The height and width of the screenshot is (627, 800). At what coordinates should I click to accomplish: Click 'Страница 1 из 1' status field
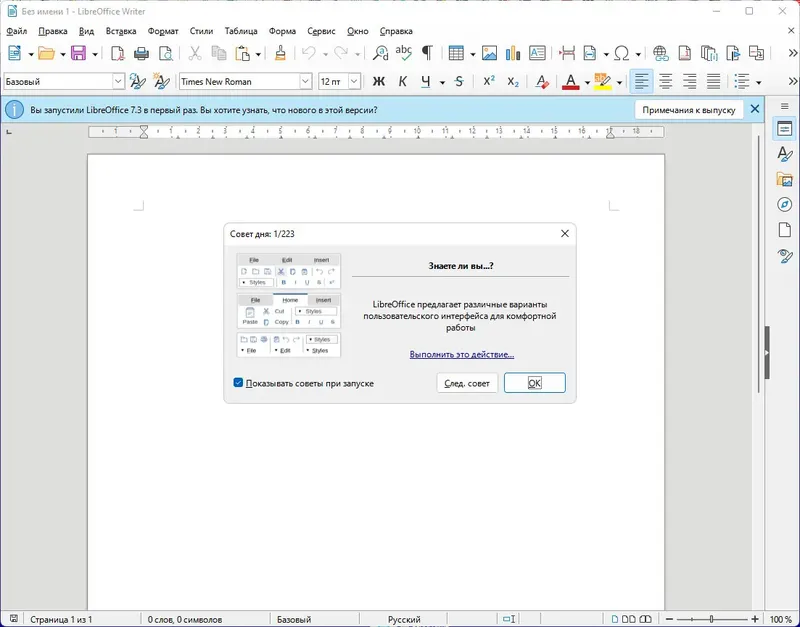[x=61, y=619]
